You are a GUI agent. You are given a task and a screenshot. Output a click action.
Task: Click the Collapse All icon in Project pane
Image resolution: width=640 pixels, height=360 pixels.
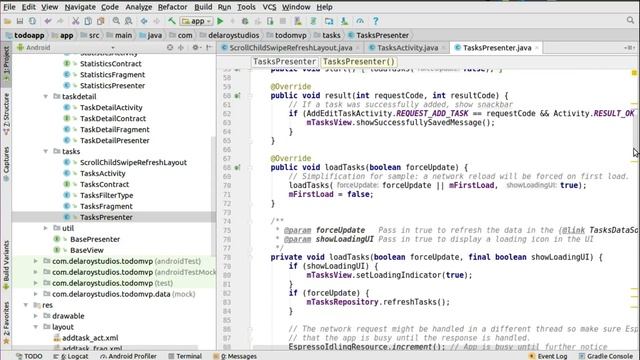[181, 48]
